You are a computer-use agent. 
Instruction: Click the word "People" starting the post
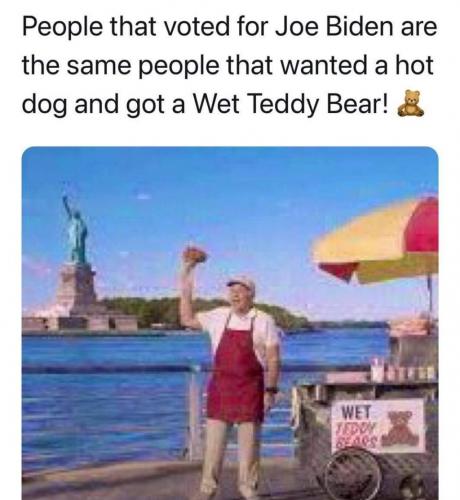click(x=62, y=27)
